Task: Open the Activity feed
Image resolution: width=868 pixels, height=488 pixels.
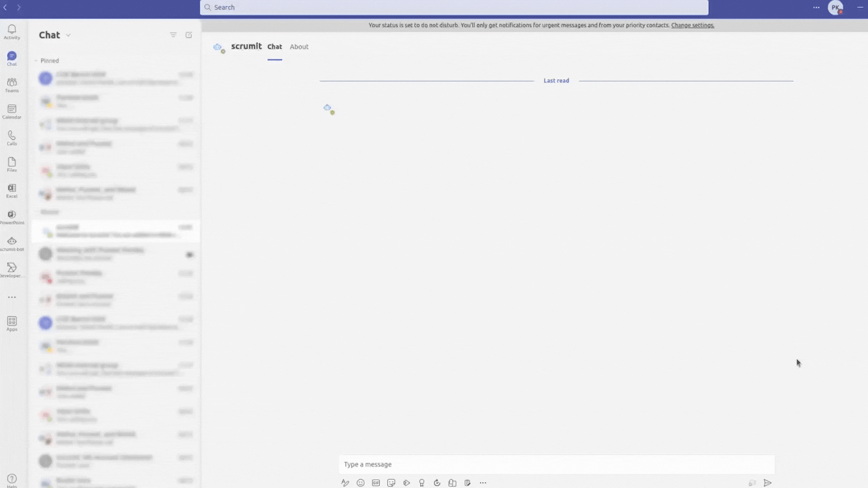Action: point(12,32)
